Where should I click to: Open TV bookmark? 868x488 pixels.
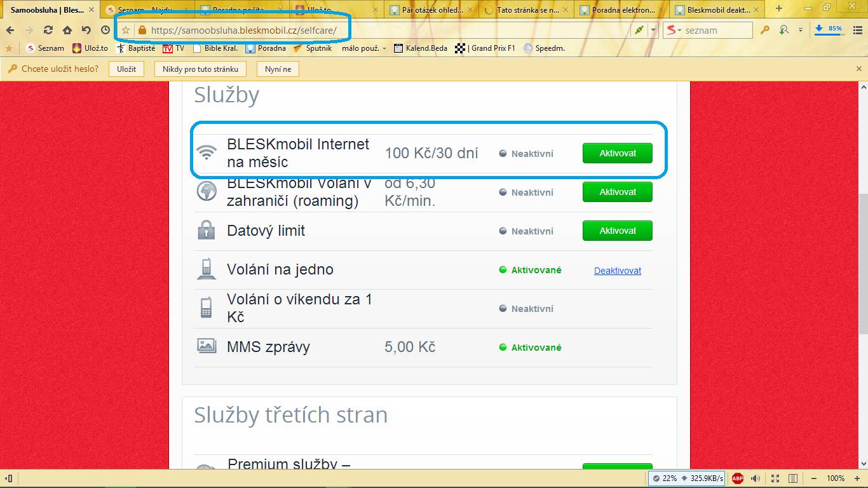(174, 48)
